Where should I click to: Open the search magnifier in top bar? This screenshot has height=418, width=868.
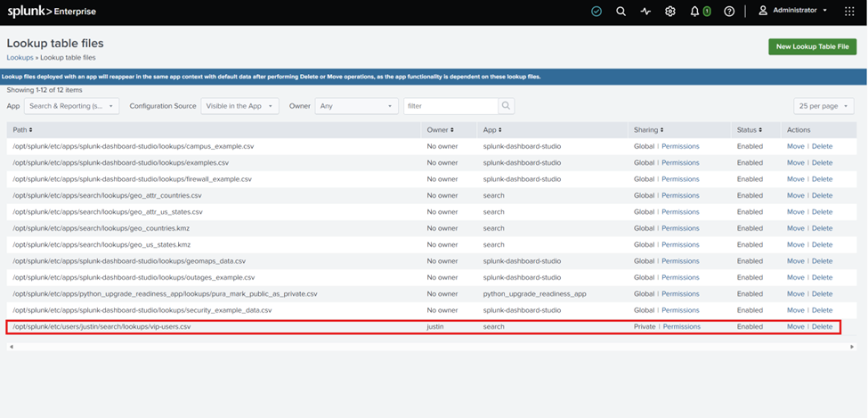tap(621, 11)
